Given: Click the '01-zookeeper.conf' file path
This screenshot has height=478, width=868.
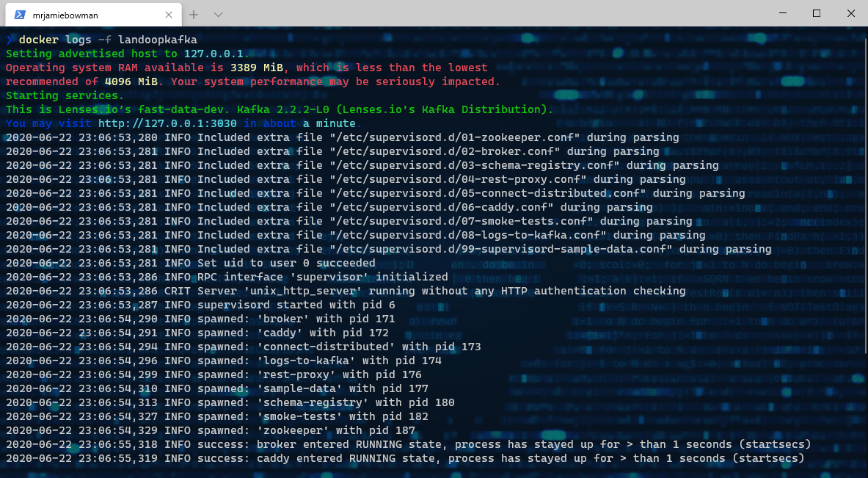Looking at the screenshot, I should click(x=454, y=137).
